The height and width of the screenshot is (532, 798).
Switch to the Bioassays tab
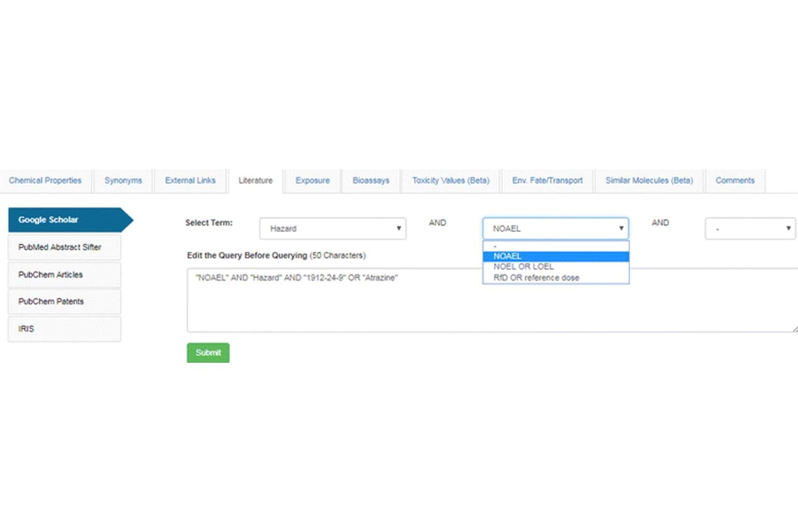tap(371, 181)
